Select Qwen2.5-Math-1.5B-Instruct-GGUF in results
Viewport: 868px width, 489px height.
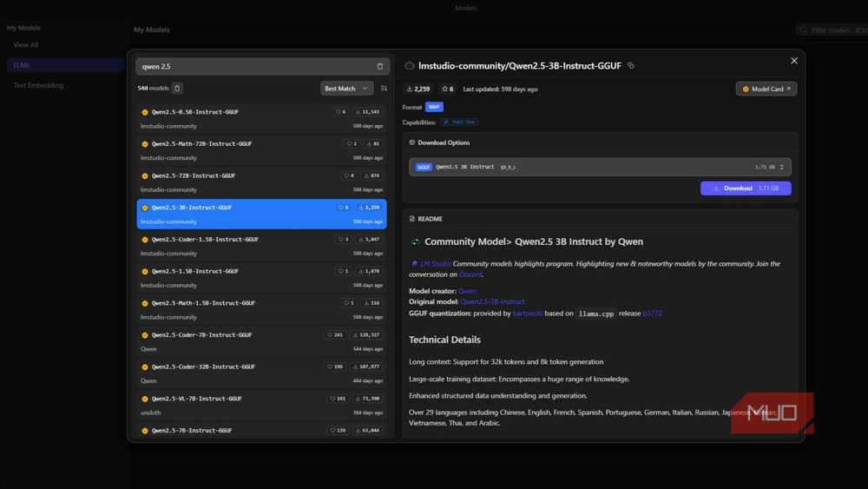tap(261, 309)
